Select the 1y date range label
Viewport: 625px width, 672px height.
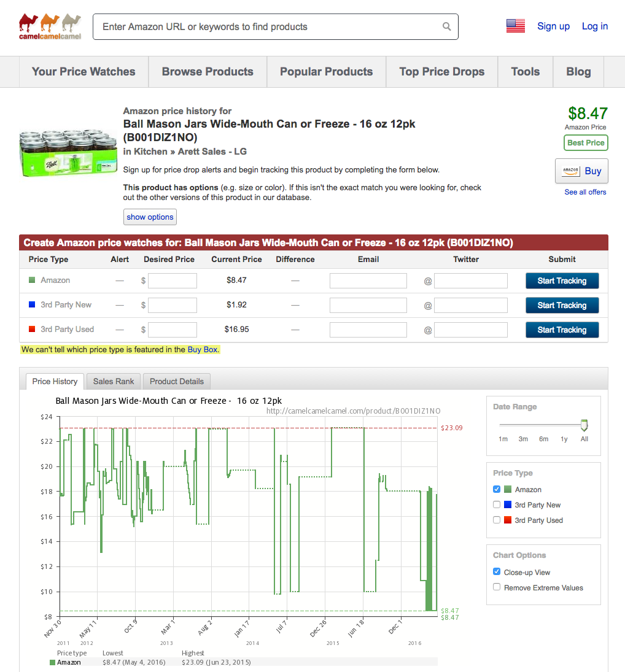click(x=564, y=439)
